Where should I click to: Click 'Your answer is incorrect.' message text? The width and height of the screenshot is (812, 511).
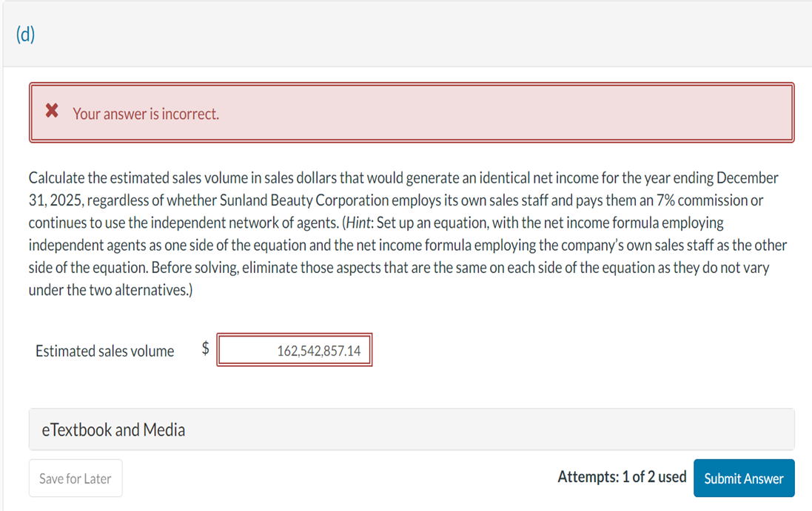click(x=147, y=114)
